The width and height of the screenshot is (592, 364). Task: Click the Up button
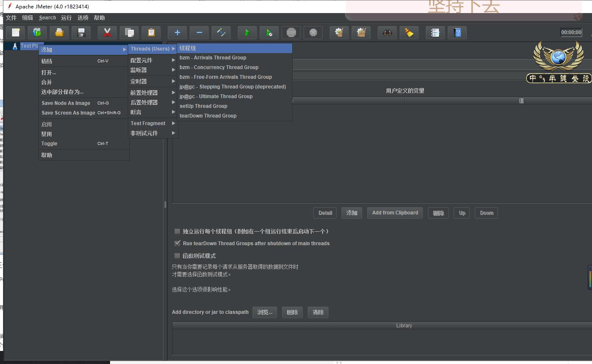[462, 213]
